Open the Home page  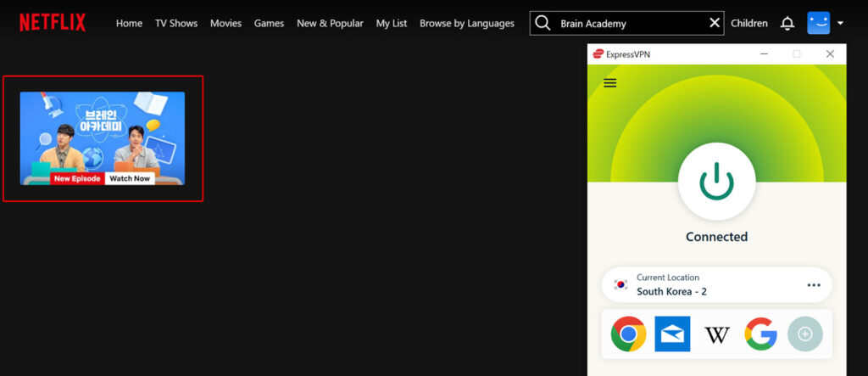(129, 23)
